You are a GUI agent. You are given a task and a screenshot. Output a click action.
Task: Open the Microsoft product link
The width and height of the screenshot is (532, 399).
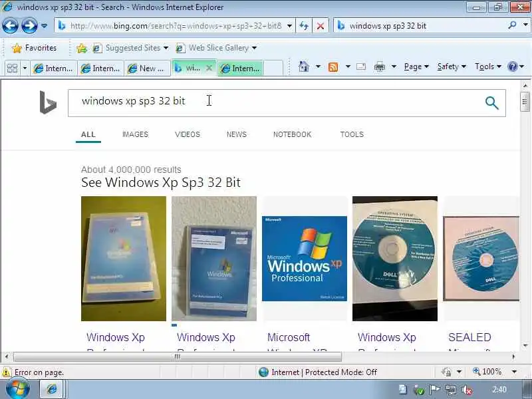(x=289, y=337)
